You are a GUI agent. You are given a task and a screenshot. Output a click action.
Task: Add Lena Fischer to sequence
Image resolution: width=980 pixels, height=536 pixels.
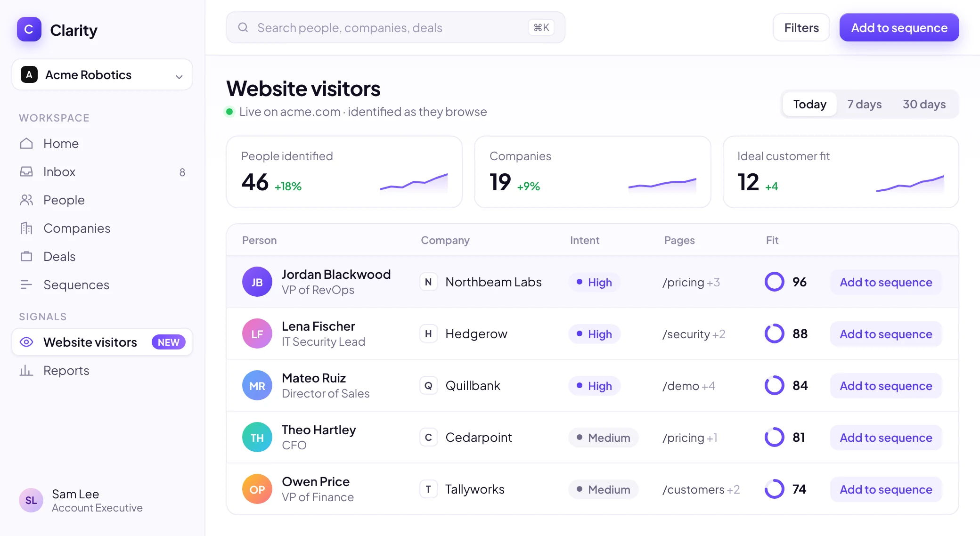click(886, 334)
